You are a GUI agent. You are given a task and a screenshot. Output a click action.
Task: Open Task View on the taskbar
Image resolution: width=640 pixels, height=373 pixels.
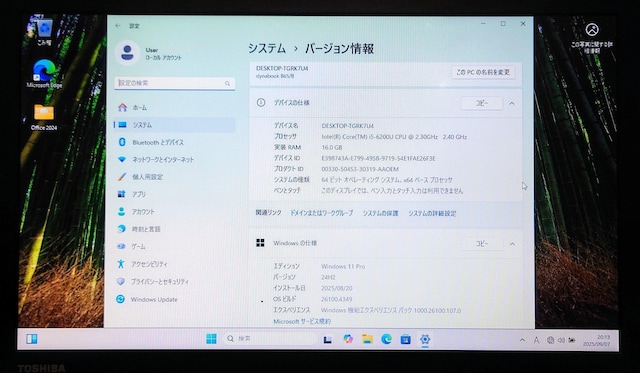click(327, 339)
